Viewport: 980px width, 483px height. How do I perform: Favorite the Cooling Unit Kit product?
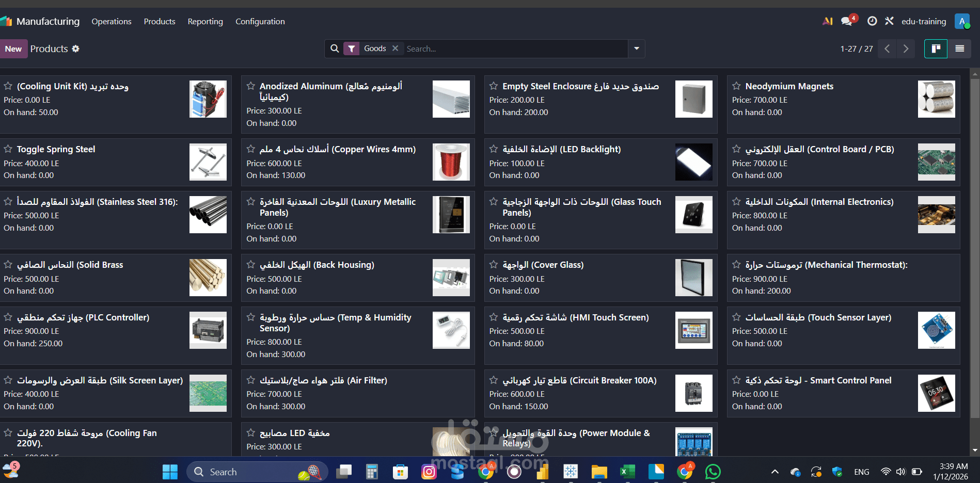click(8, 86)
